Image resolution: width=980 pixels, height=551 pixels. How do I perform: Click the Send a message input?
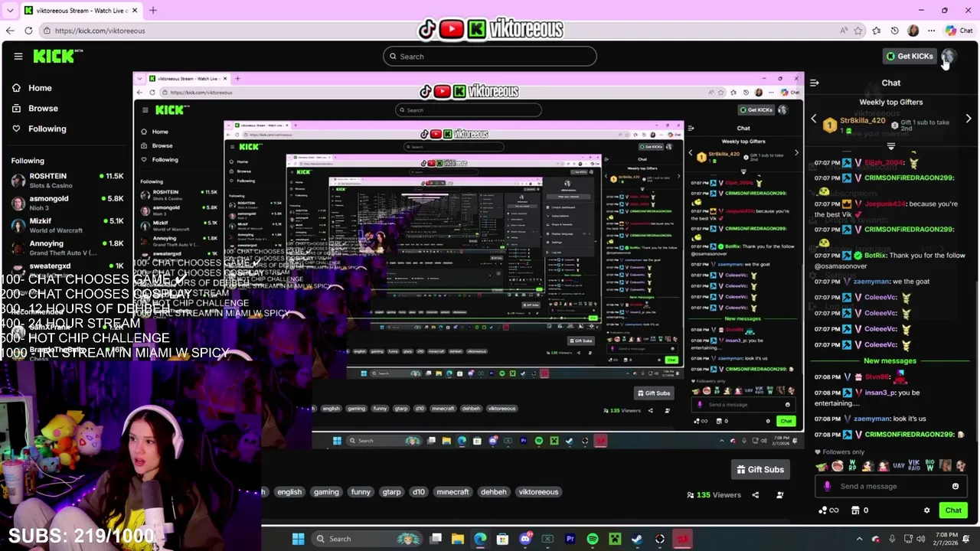tap(891, 486)
